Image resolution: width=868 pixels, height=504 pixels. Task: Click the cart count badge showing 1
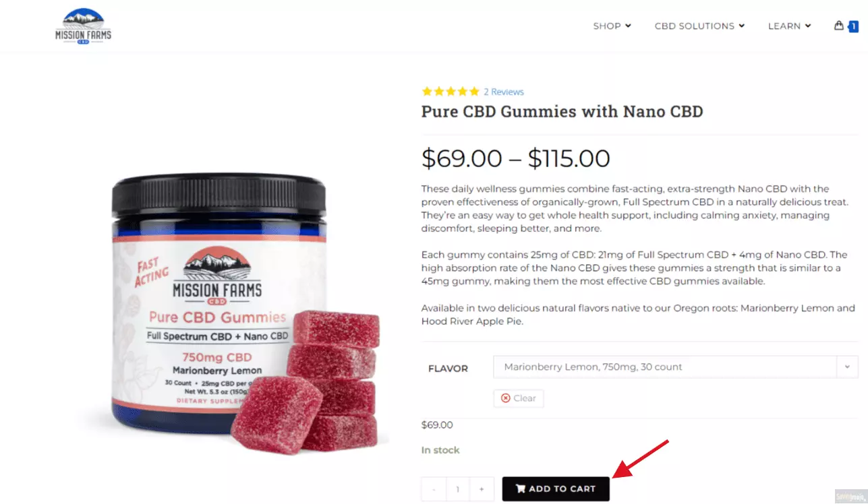click(853, 27)
